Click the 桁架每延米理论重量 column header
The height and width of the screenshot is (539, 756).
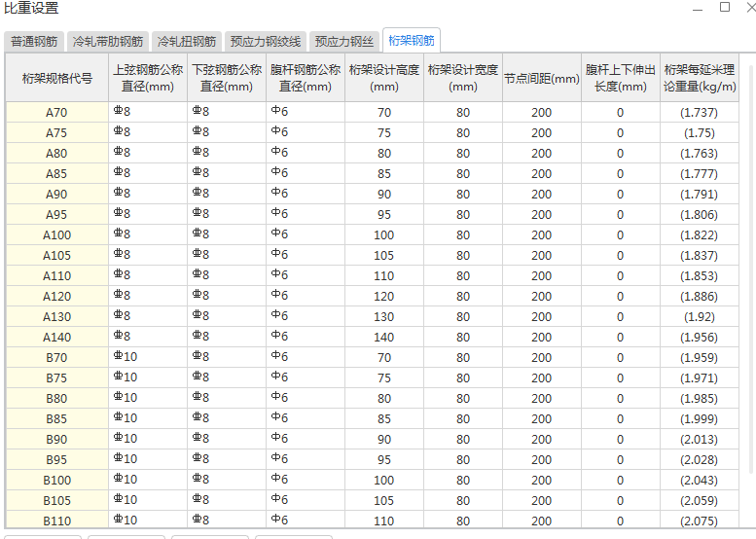700,78
